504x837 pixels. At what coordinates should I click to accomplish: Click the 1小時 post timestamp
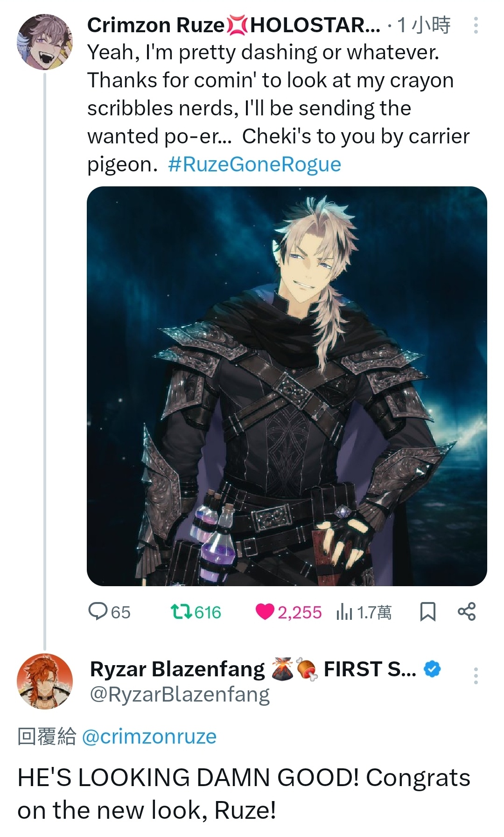[x=424, y=25]
